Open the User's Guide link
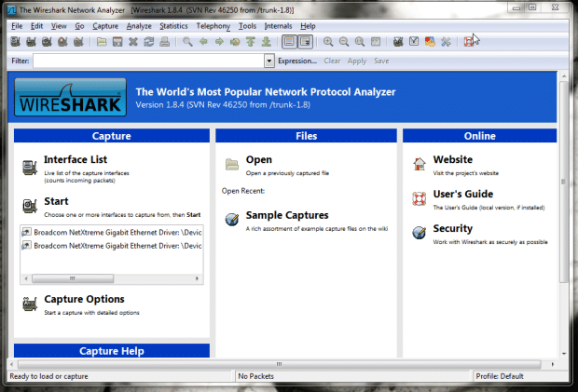 (x=463, y=194)
